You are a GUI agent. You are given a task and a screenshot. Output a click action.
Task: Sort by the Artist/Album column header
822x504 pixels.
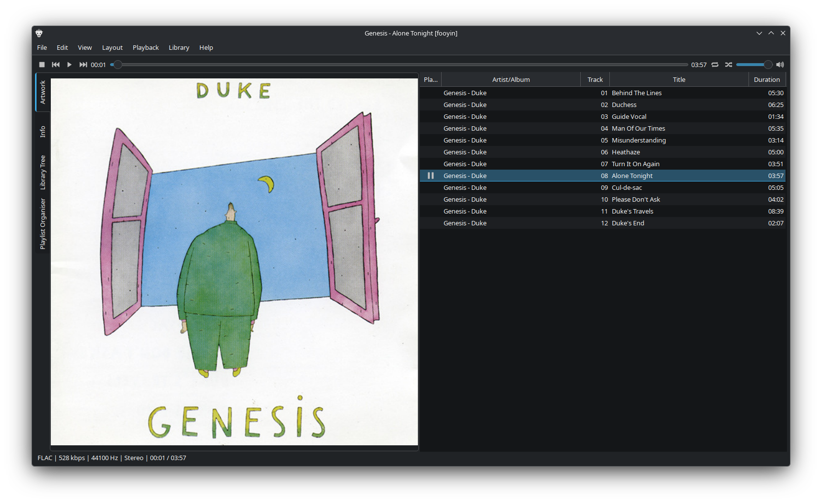click(511, 79)
